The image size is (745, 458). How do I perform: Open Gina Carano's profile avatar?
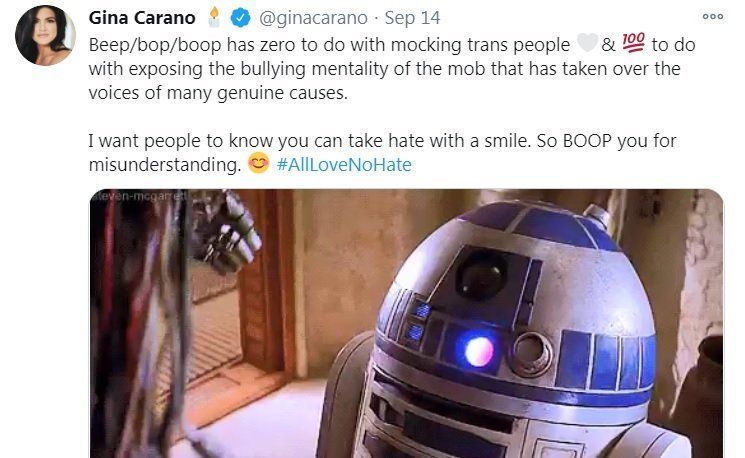click(x=45, y=35)
